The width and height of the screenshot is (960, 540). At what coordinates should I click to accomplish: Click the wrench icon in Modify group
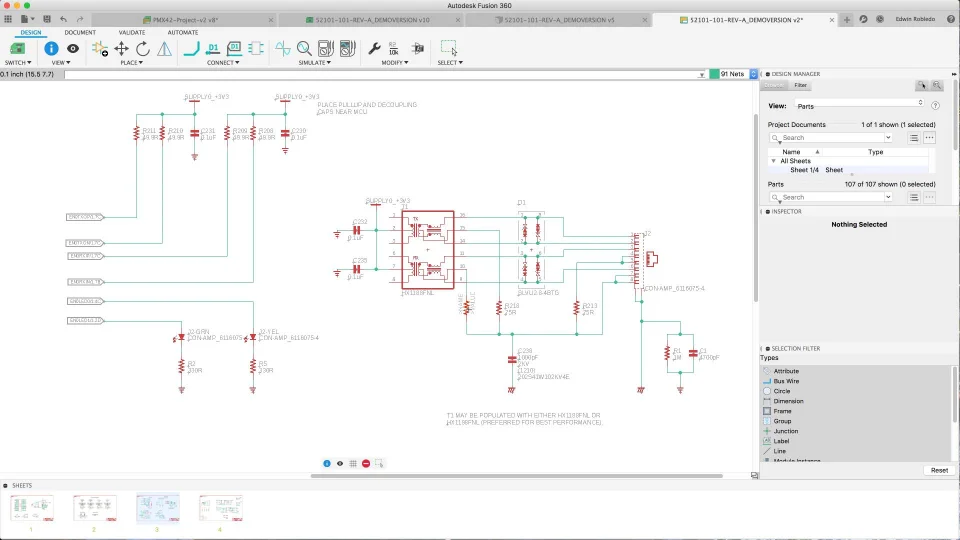[375, 48]
